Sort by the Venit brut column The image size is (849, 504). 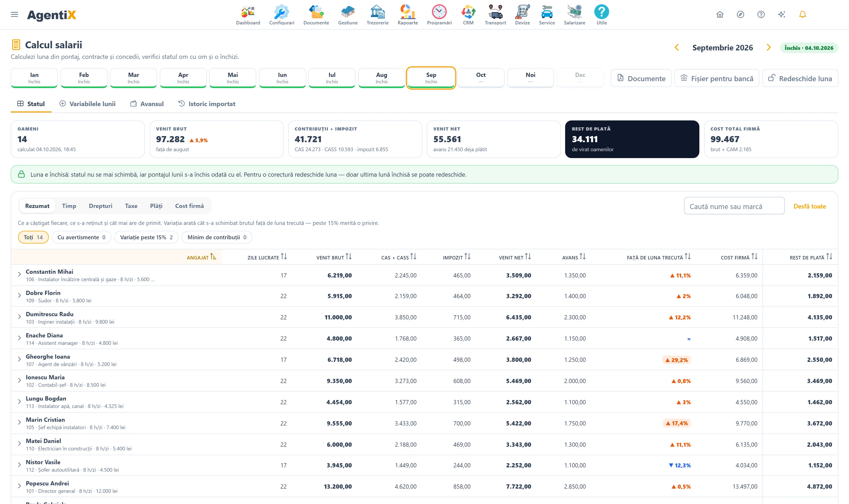[x=334, y=257]
